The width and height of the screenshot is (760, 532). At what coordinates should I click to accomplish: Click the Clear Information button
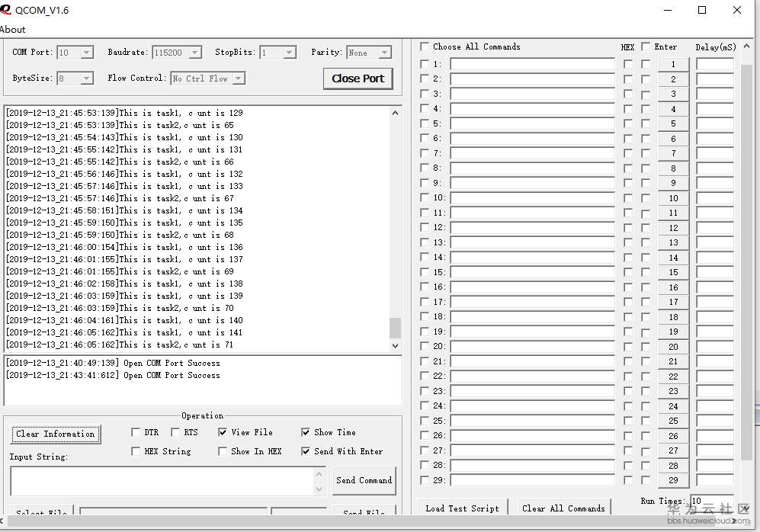56,434
